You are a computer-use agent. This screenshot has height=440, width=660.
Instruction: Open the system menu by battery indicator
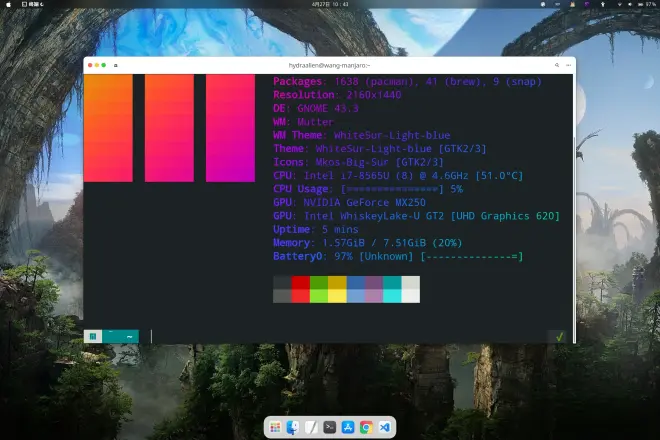tap(645, 5)
